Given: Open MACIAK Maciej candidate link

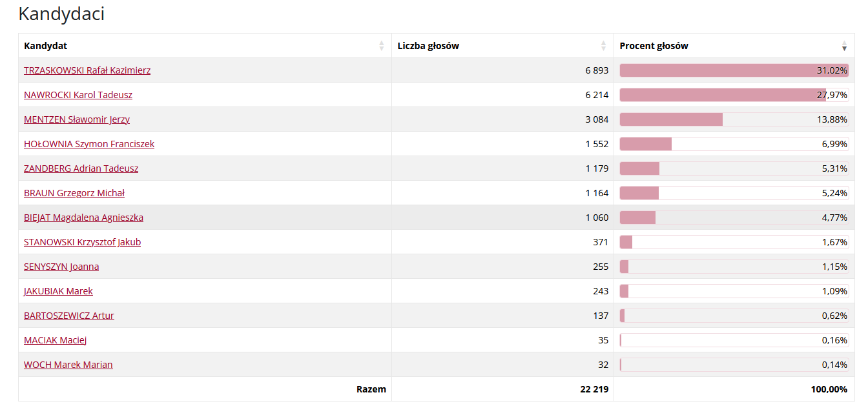Looking at the screenshot, I should pos(56,340).
